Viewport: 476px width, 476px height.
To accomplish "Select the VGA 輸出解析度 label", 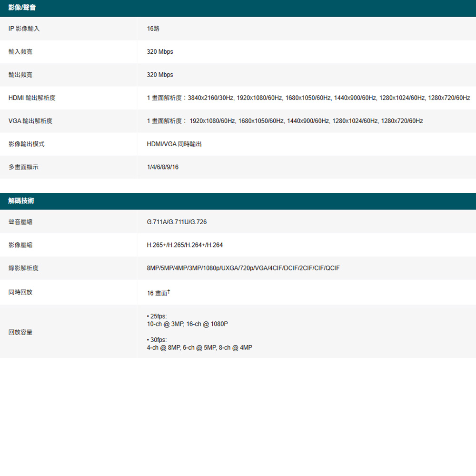I will (x=30, y=121).
